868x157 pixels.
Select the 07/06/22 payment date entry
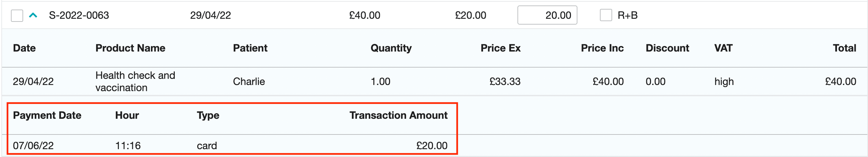[33, 146]
